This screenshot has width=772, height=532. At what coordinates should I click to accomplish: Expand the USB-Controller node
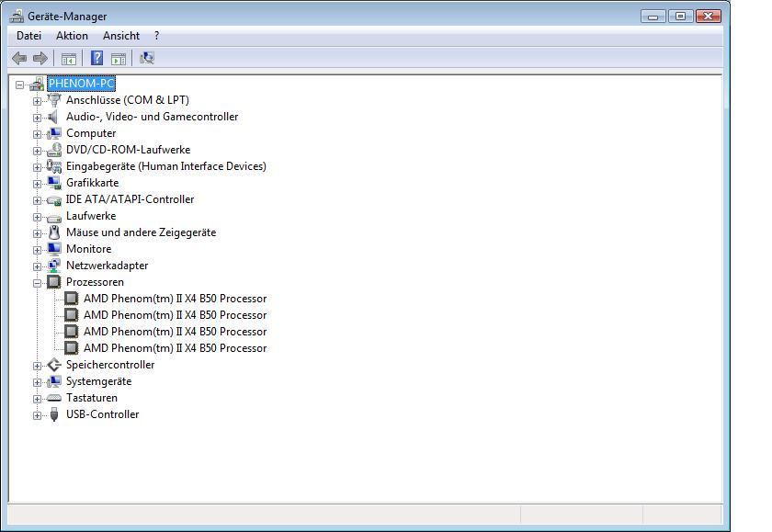[37, 416]
